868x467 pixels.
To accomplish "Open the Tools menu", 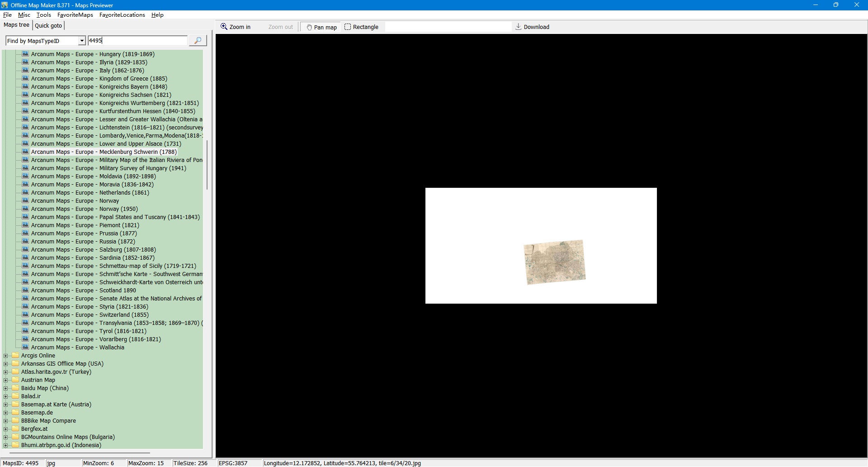I will click(43, 15).
